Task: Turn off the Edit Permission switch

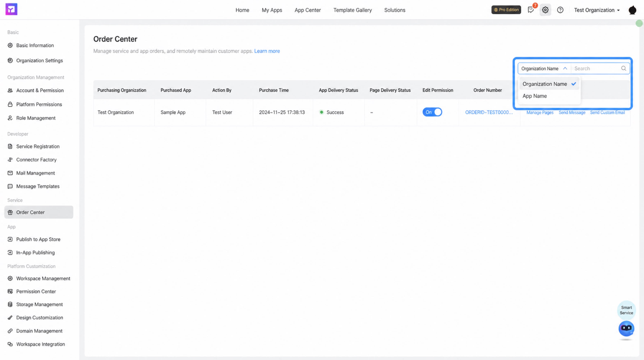Action: point(432,112)
